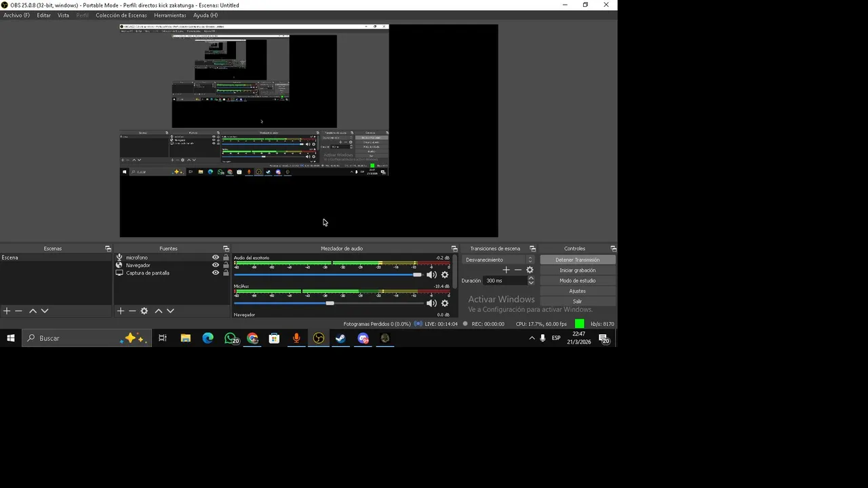868x488 pixels.
Task: Click Iniciar grabación button
Action: click(x=578, y=270)
